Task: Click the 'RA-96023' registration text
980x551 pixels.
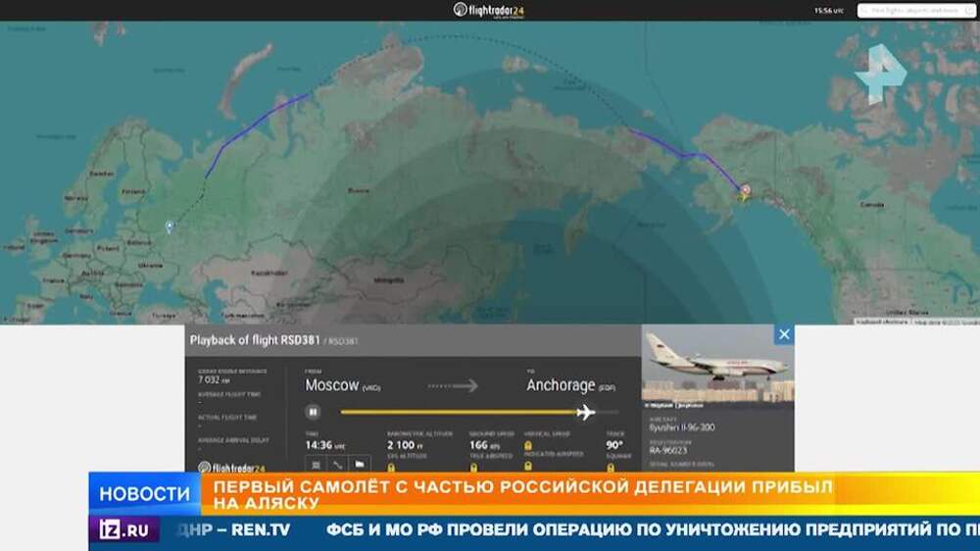Action: [668, 450]
